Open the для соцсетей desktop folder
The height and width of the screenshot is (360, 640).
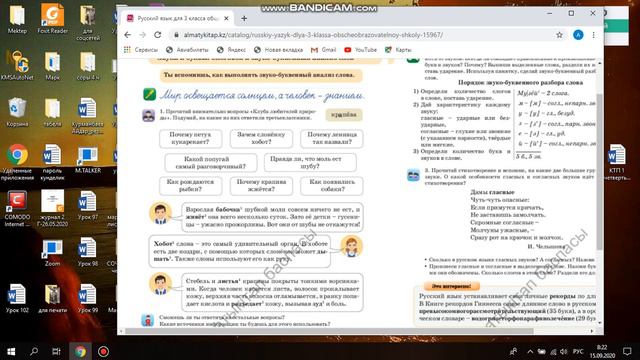click(x=88, y=23)
